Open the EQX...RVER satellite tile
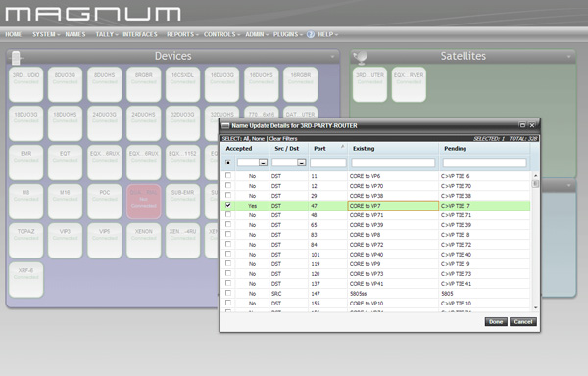This screenshot has width=588, height=376. click(x=409, y=84)
